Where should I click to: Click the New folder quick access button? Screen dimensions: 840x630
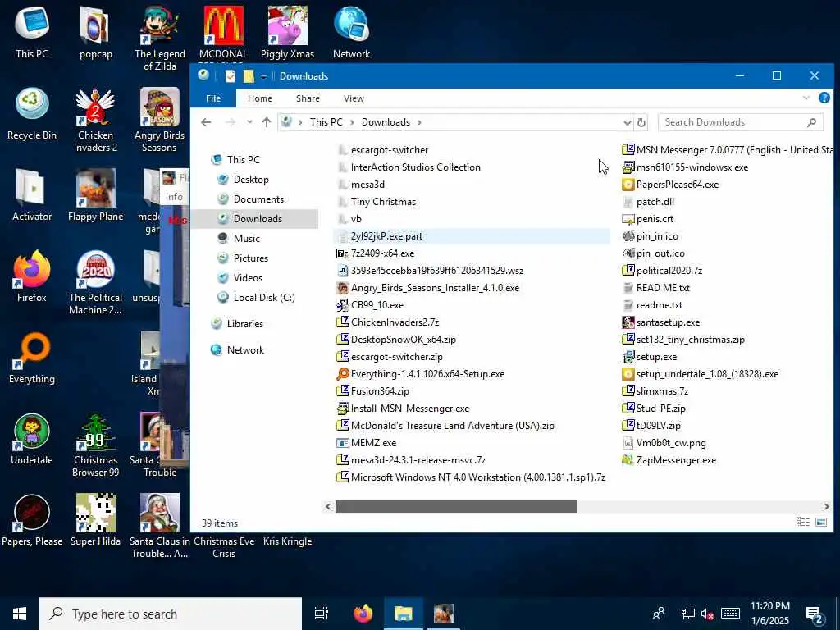(248, 76)
